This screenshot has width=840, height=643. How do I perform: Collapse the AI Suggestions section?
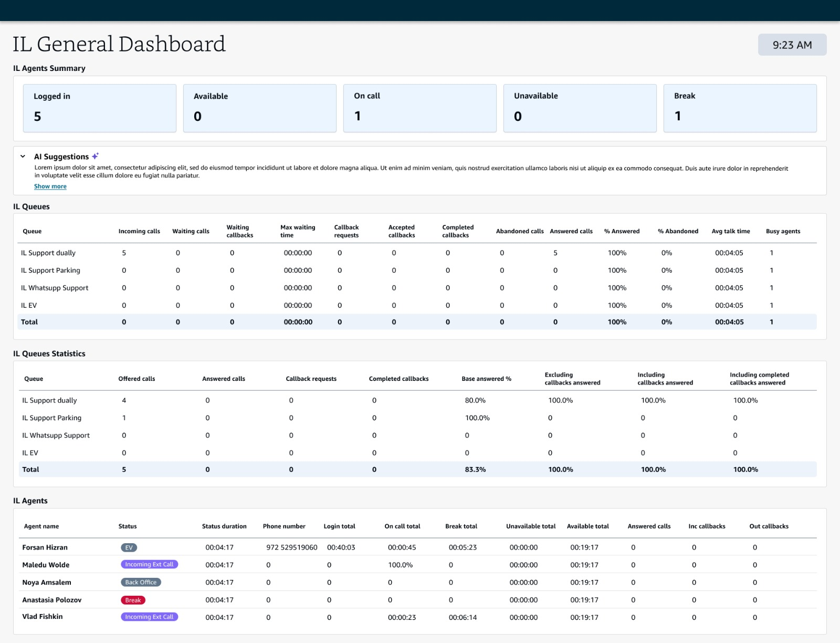23,156
